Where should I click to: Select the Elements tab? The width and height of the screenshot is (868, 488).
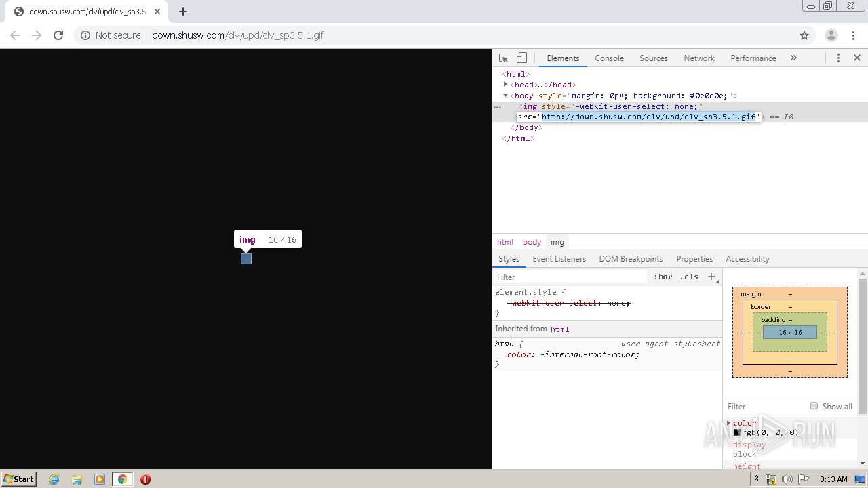[563, 58]
